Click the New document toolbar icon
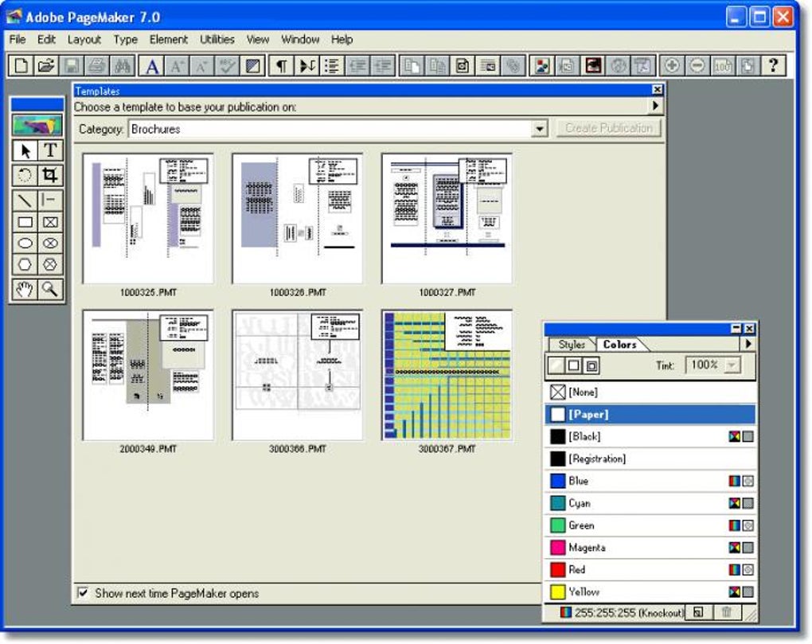The width and height of the screenshot is (812, 644). point(21,66)
